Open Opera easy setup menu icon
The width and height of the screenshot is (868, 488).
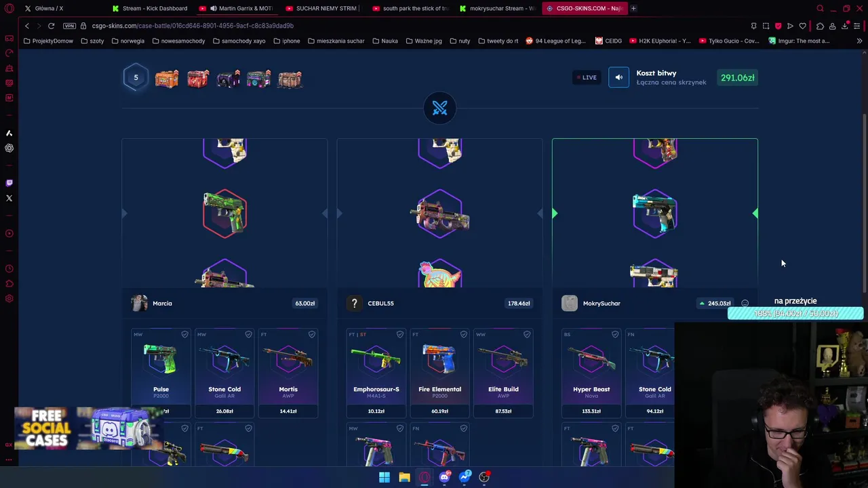[857, 26]
